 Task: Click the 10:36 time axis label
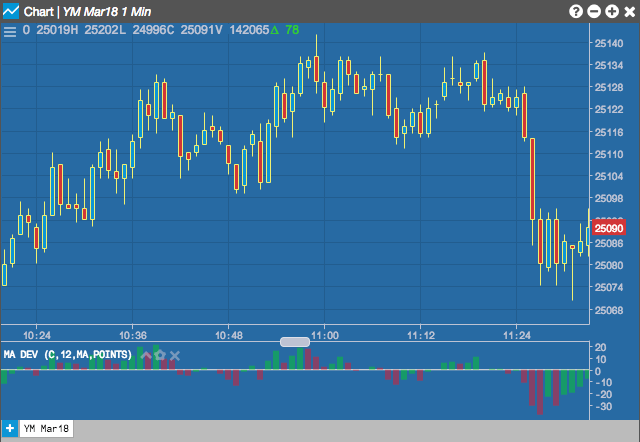133,335
